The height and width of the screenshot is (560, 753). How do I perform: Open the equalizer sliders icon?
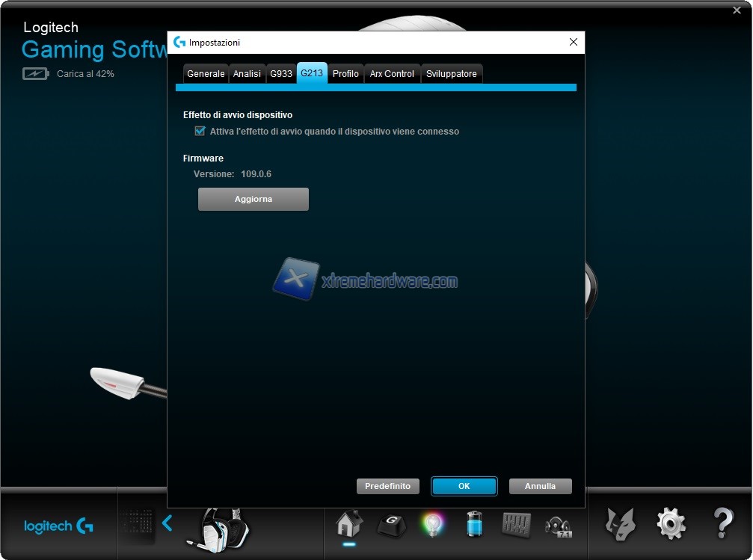click(x=516, y=524)
